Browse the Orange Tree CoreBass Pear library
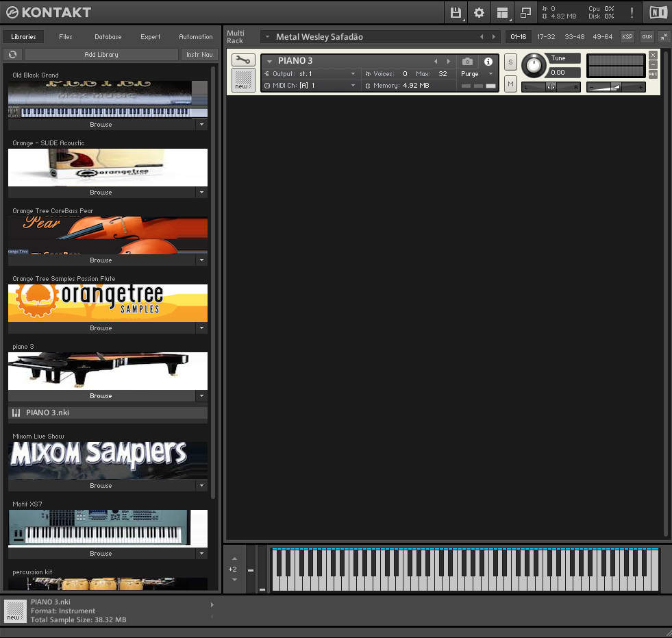The width and height of the screenshot is (672, 638). pyautogui.click(x=101, y=260)
